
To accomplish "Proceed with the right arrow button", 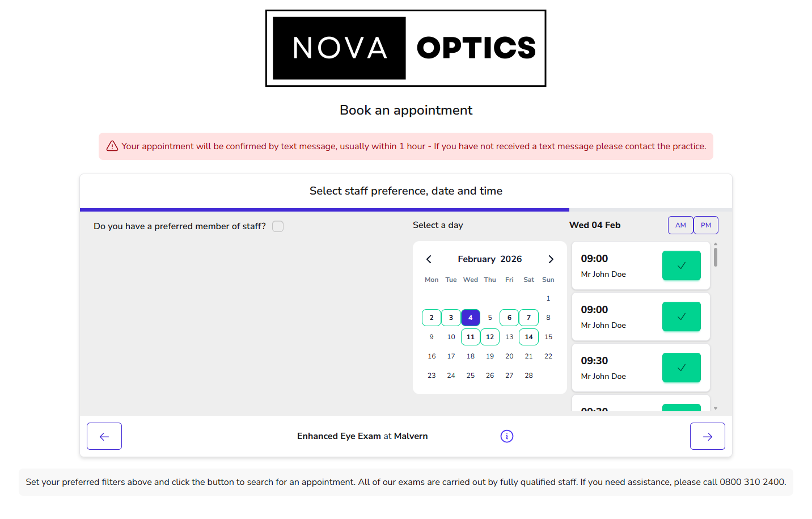I will coord(707,436).
